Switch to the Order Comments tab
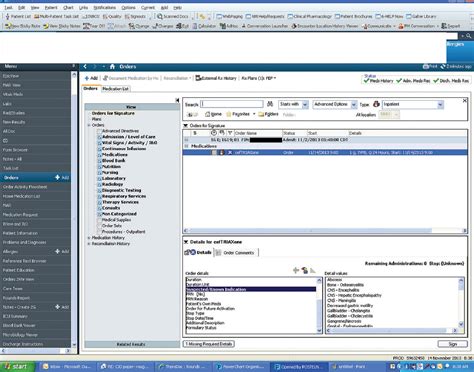Image resolution: width=474 pixels, height=372 pixels. tap(235, 253)
